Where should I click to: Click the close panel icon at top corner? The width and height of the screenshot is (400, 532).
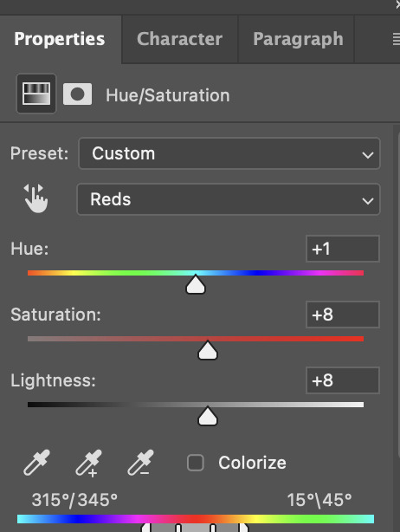tap(397, 4)
